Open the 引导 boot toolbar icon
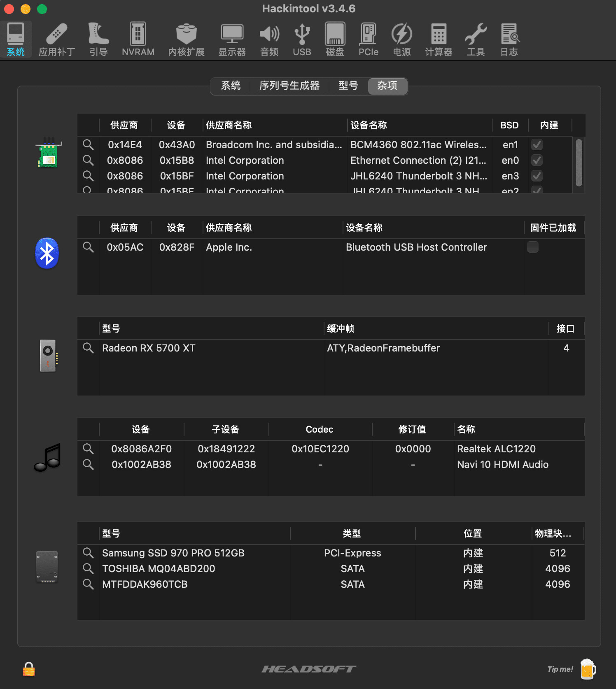Screen dimensions: 616x689 [98, 40]
